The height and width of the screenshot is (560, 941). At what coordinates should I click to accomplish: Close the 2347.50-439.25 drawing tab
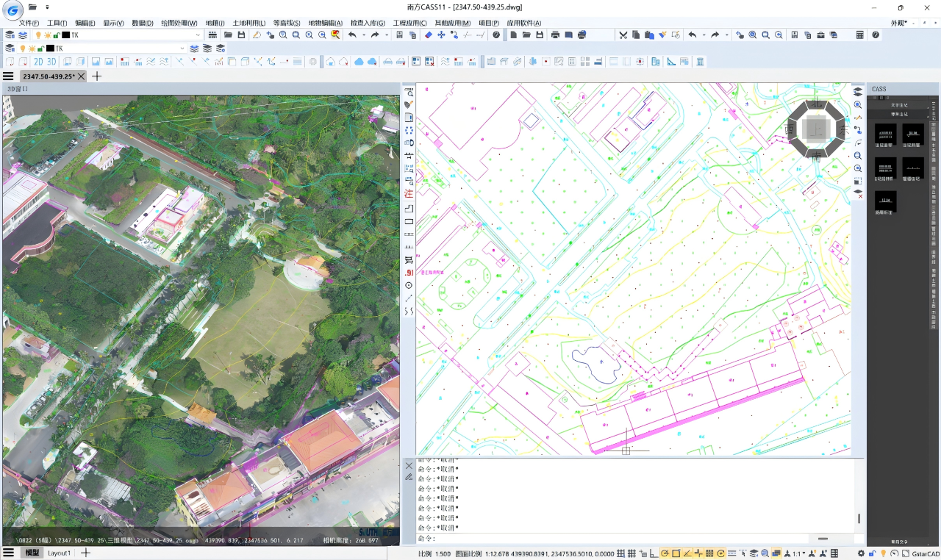click(82, 76)
